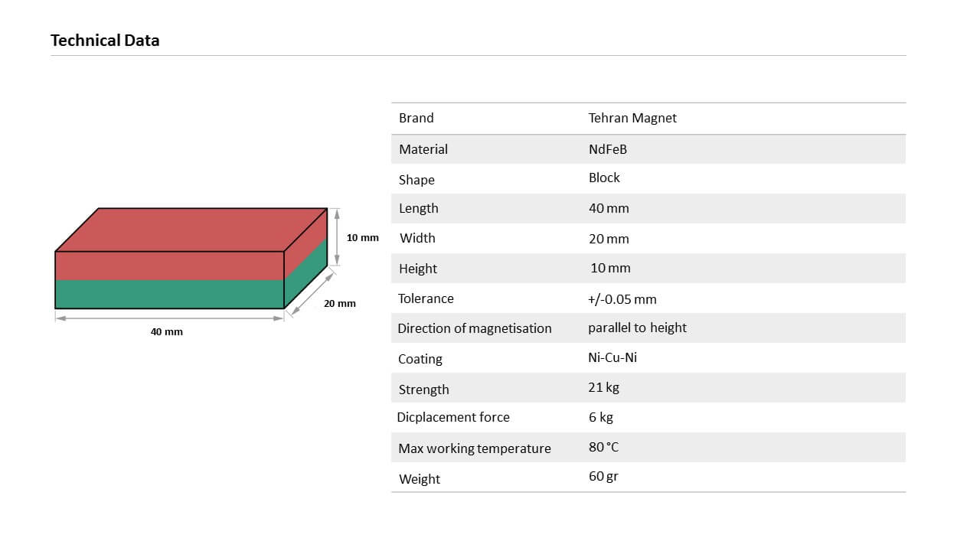
Task: Click the Height value in the table
Action: click(x=610, y=268)
